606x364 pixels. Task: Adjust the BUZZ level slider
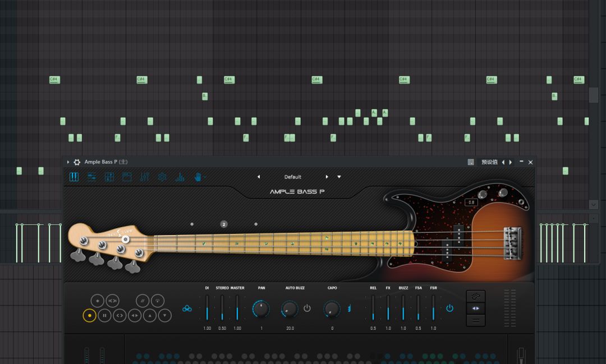pyautogui.click(x=403, y=307)
